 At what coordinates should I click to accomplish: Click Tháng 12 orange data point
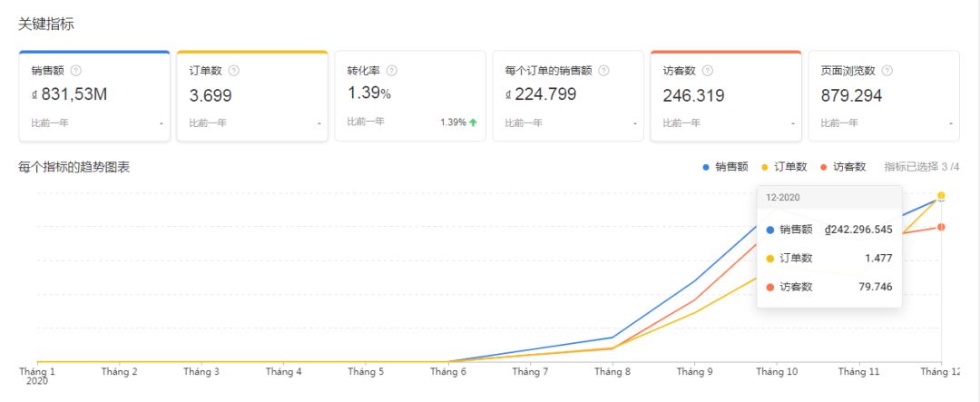(942, 227)
